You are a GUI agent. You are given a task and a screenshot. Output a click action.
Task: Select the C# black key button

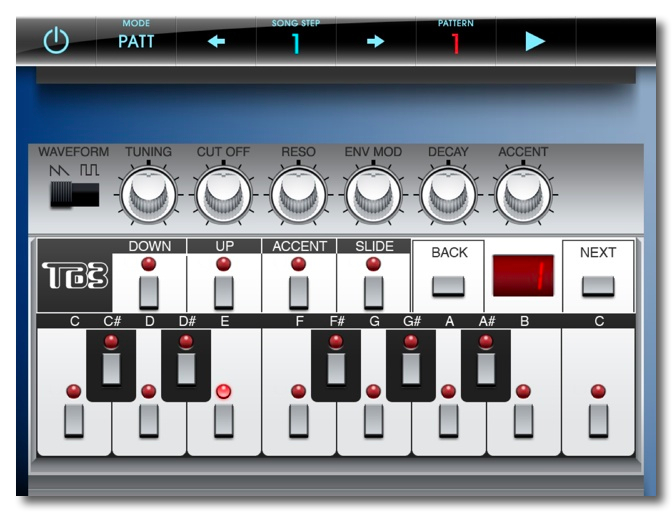111,369
